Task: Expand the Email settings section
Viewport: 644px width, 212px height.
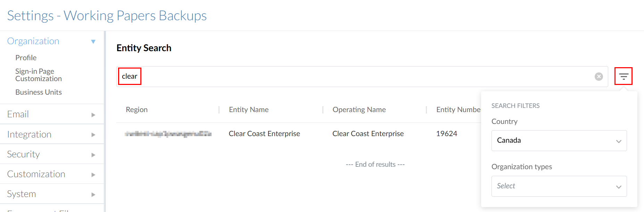Action: 93,115
